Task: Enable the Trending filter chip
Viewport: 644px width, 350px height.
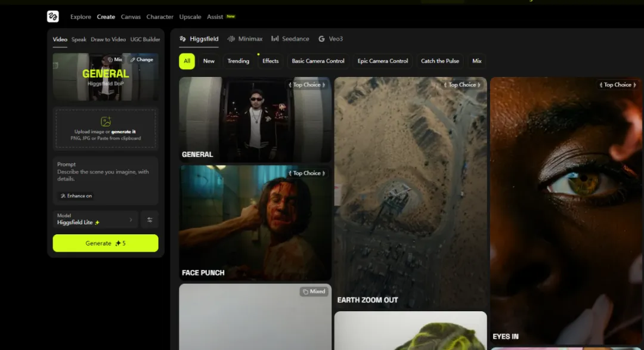Action: 239,61
